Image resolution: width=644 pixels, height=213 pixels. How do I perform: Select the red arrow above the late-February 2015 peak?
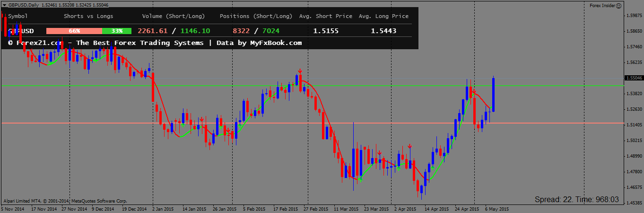(x=300, y=71)
